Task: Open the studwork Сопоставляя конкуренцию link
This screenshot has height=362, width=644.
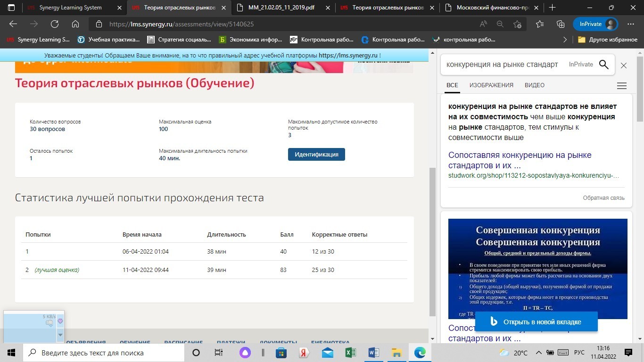Action: point(520,160)
